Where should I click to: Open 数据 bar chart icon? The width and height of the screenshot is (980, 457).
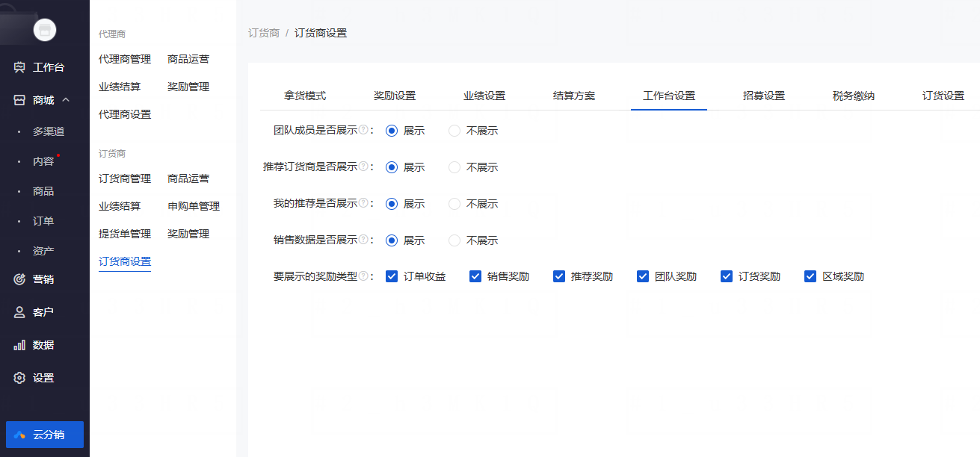pos(20,346)
